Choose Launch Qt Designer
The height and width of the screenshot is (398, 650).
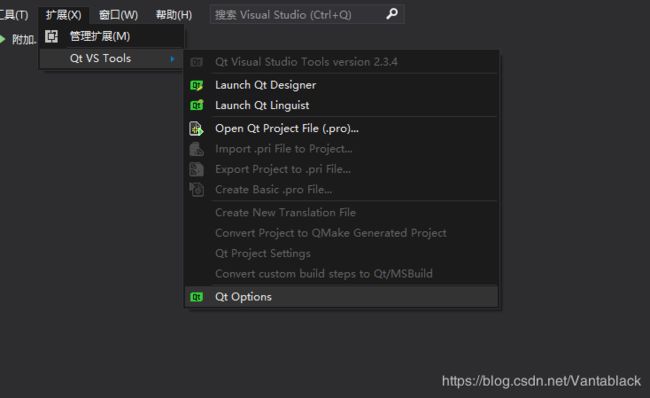(341, 85)
